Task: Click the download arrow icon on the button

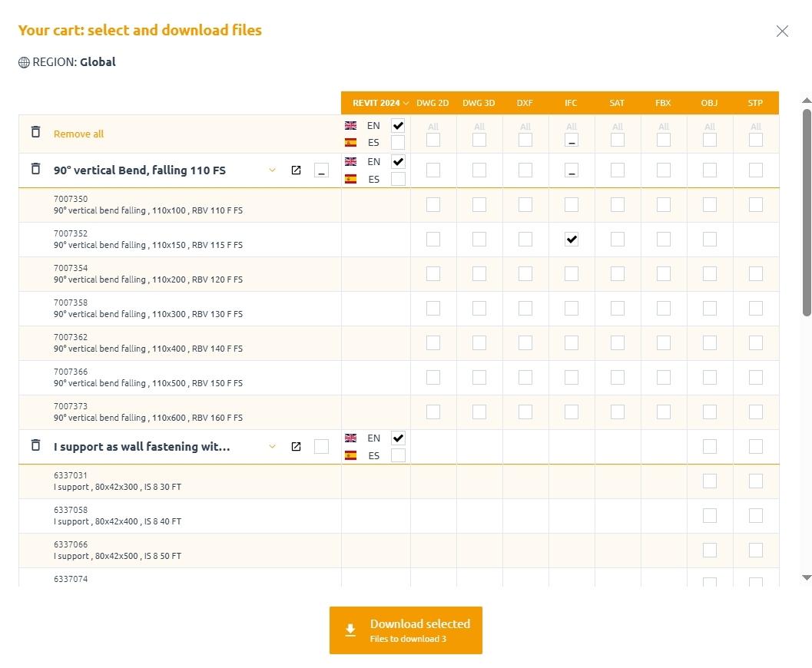Action: pyautogui.click(x=350, y=630)
